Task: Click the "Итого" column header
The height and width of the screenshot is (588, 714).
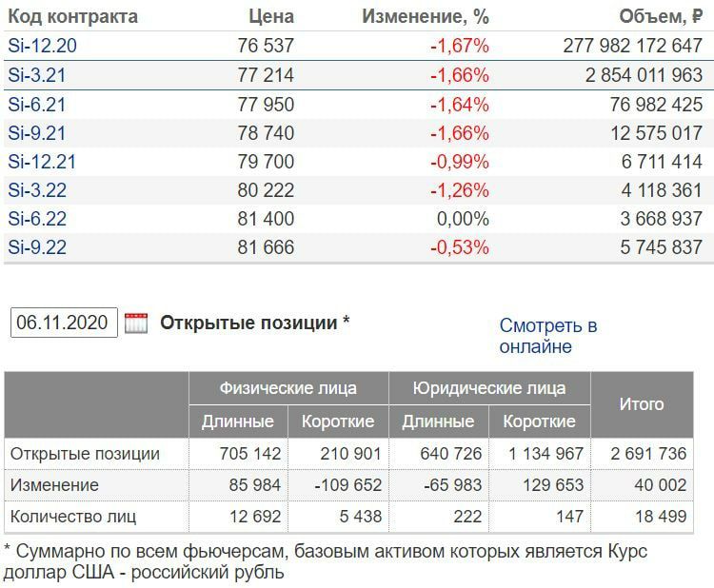Action: 642,404
